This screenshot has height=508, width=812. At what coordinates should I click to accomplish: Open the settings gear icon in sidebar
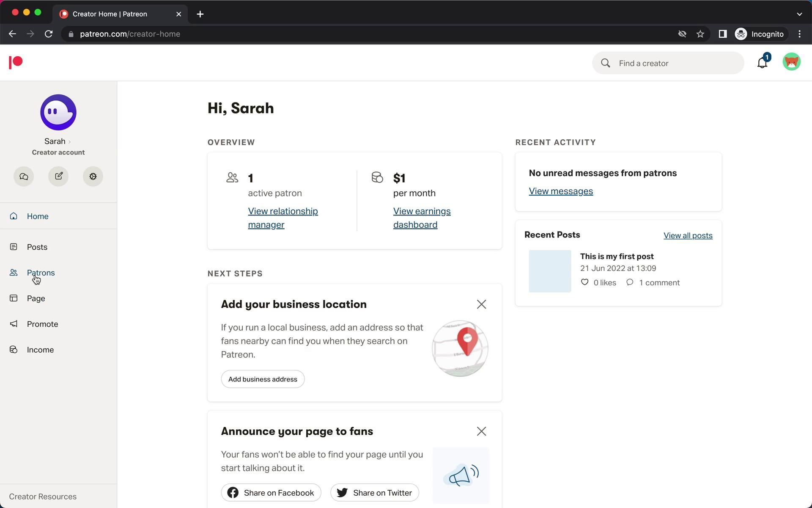tap(93, 177)
